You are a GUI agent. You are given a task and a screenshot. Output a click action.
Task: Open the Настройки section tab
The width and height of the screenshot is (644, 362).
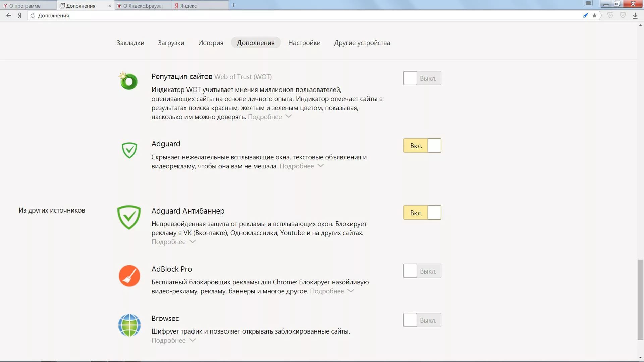[304, 43]
